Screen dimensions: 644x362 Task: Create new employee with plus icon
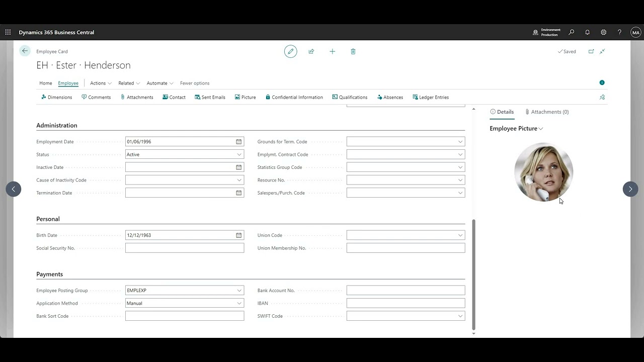click(332, 51)
